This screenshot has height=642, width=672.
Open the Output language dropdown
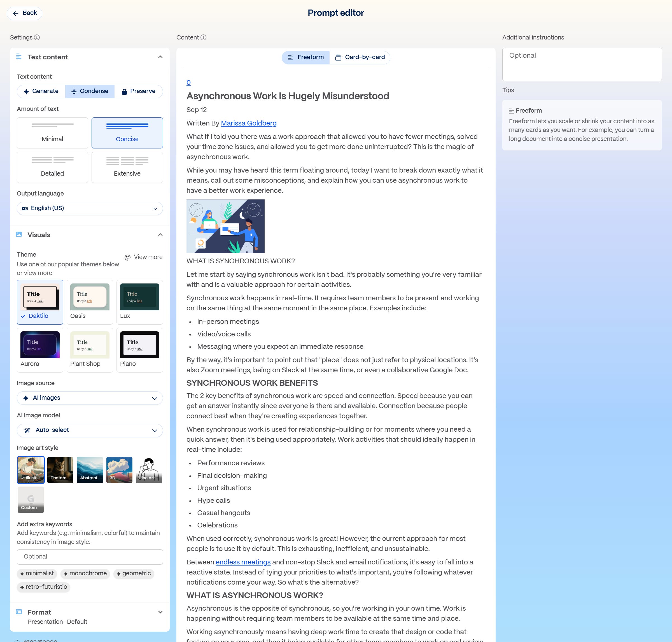(x=90, y=208)
